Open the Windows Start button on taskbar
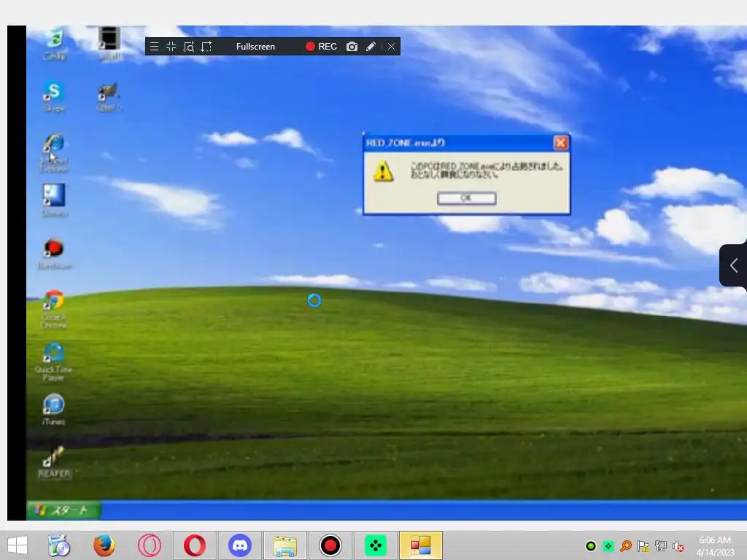 (18, 545)
